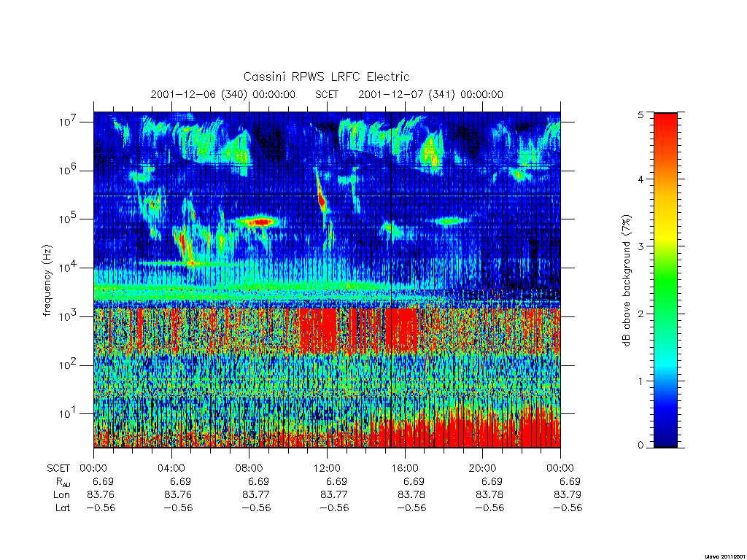This screenshot has height=560, width=747.
Task: Click the '12:00' time axis label
Action: coord(327,468)
